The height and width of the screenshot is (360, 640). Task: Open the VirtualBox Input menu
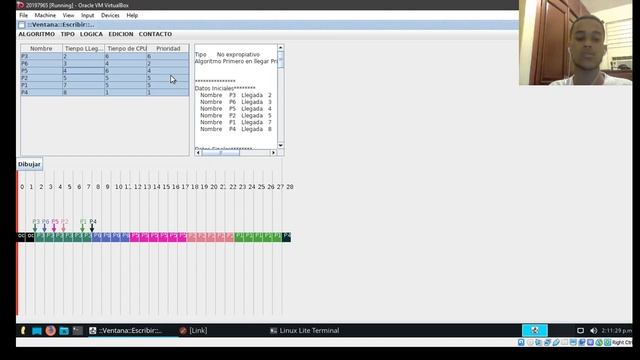(x=87, y=16)
